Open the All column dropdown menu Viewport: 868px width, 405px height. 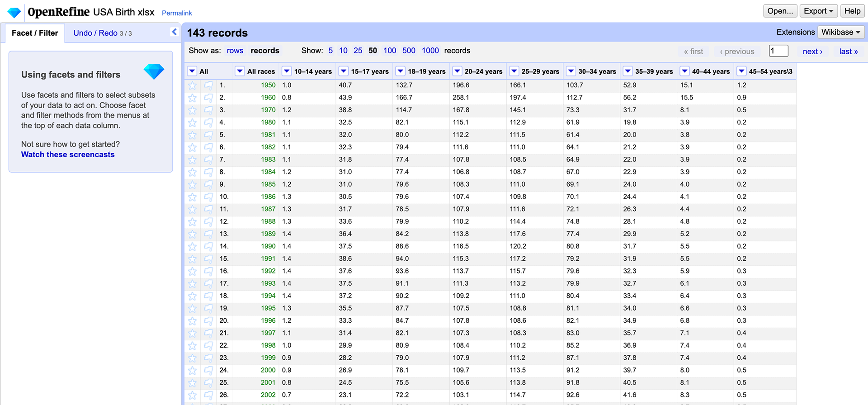coord(192,71)
